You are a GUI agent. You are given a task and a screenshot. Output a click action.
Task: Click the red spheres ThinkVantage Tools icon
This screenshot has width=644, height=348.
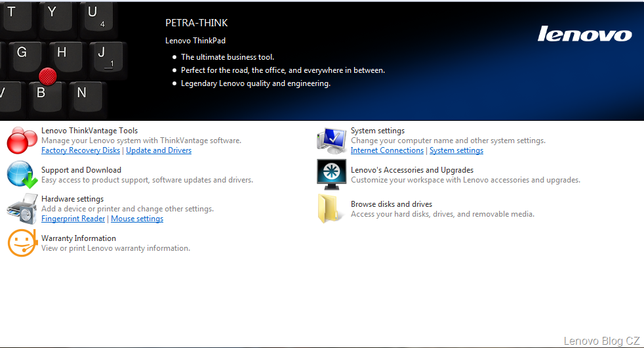click(x=22, y=140)
